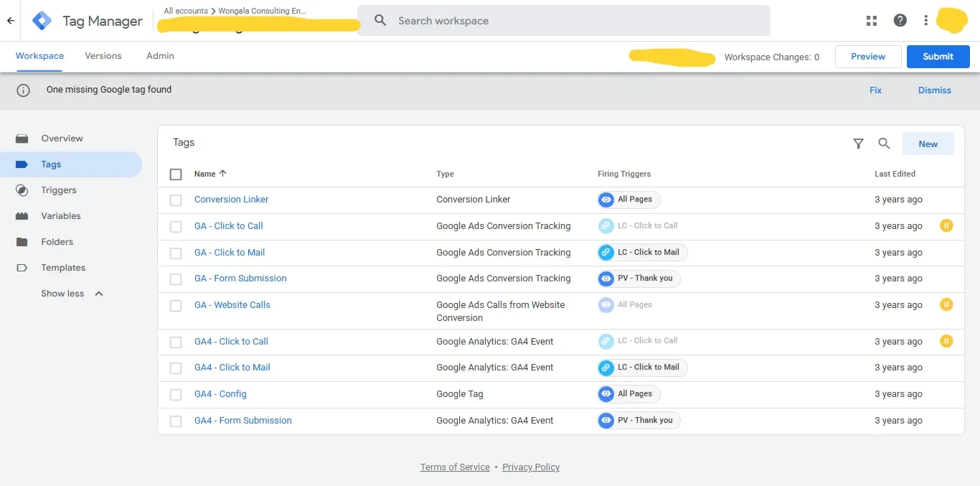
Task: Toggle the select-all checkbox in Tags header
Action: [176, 174]
